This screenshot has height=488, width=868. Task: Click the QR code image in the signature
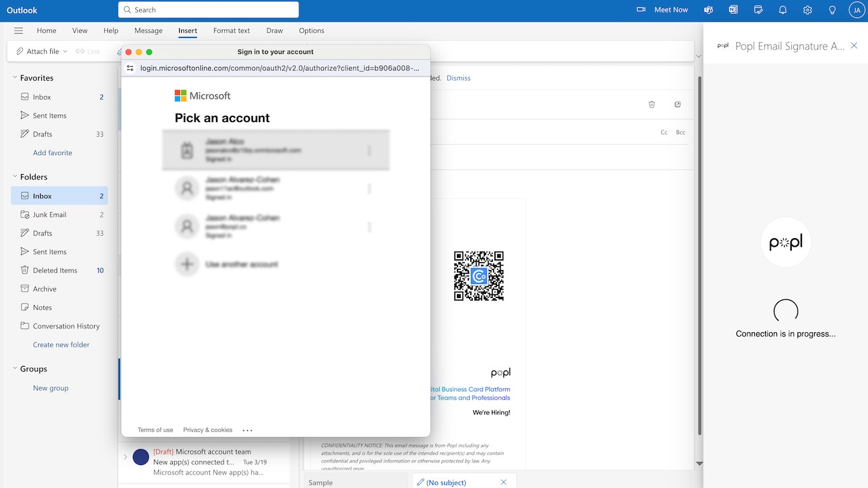click(479, 276)
